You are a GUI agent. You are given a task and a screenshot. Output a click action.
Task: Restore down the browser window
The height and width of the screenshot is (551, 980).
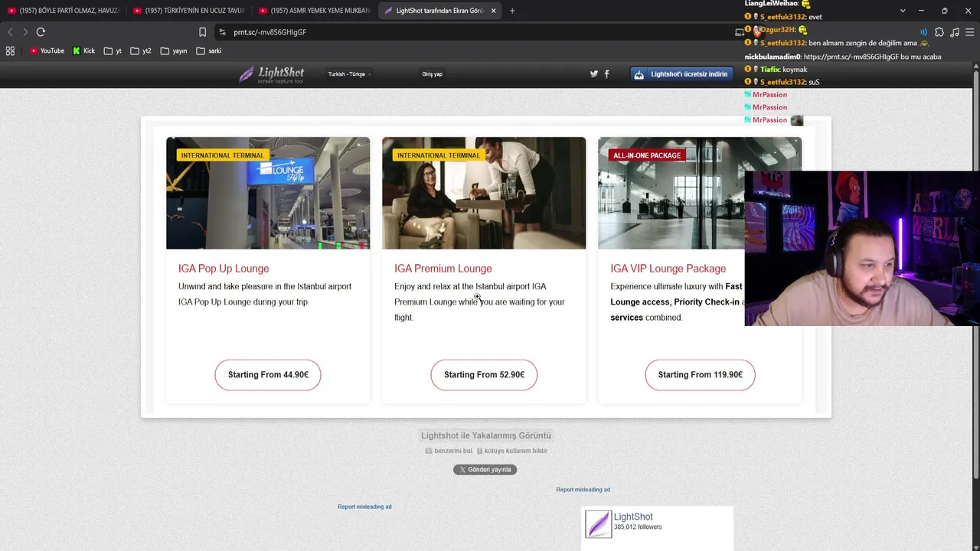(944, 11)
